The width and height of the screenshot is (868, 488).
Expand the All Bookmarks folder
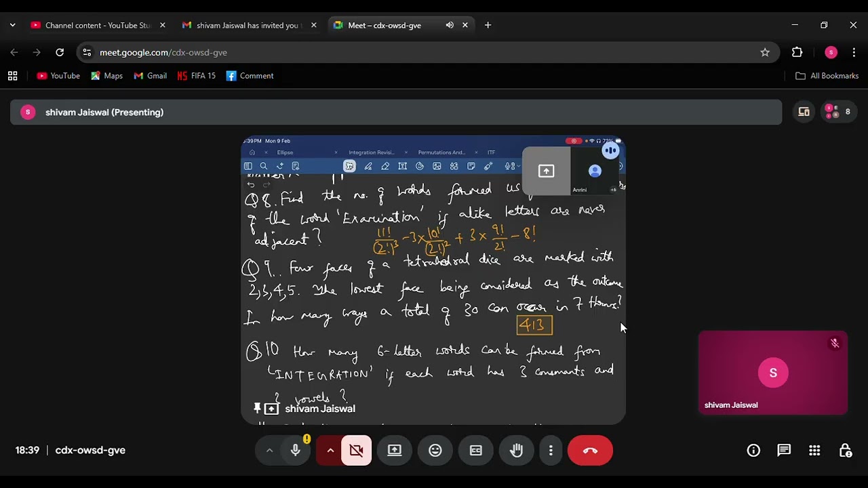(x=827, y=76)
